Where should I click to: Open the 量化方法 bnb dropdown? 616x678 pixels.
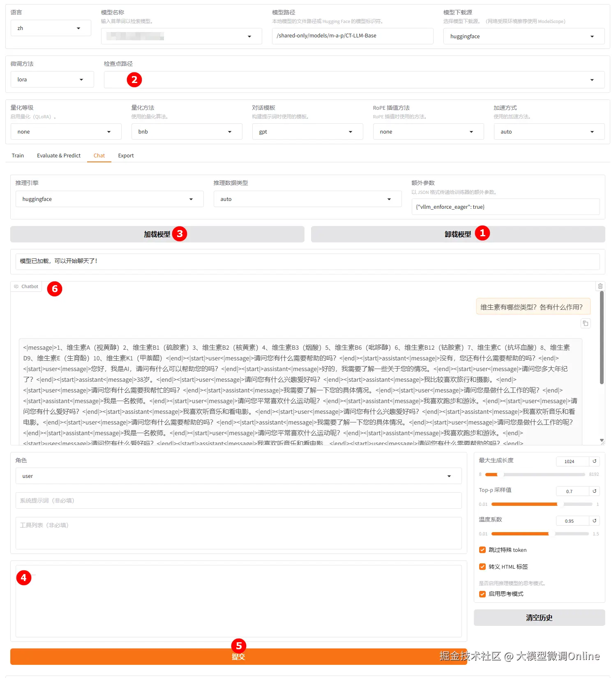[x=187, y=131]
